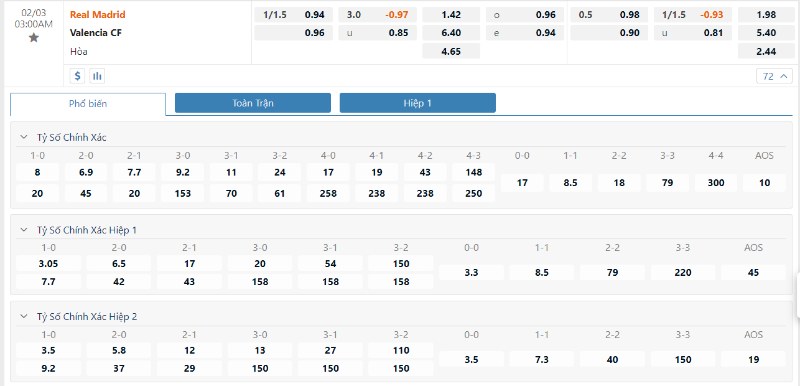
Task: Click the favorite star icon under match time
Action: click(34, 37)
